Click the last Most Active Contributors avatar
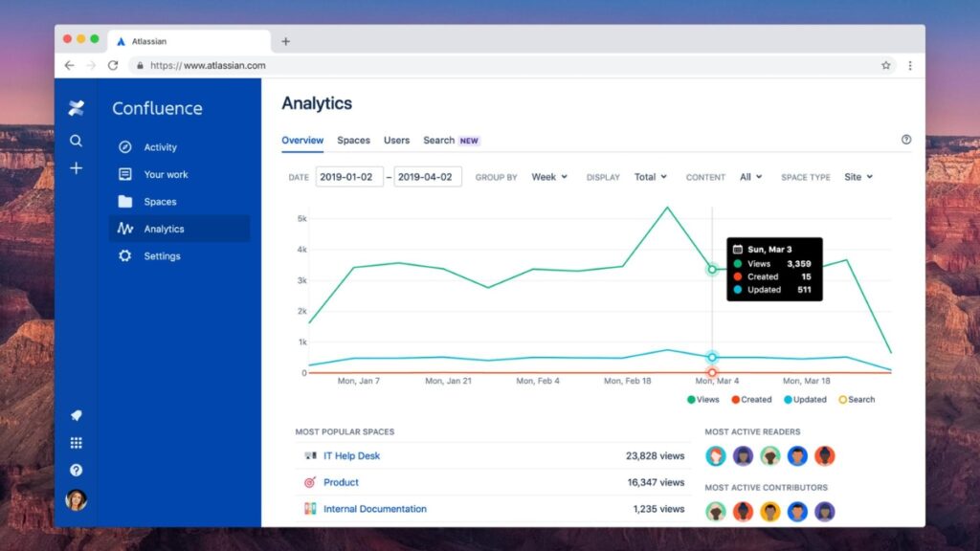The image size is (980, 551). (x=824, y=512)
